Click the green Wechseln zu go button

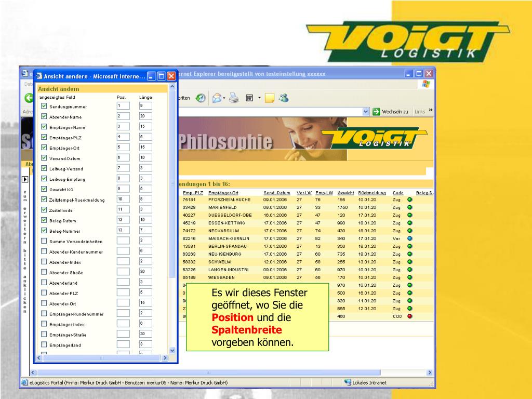[x=376, y=112]
